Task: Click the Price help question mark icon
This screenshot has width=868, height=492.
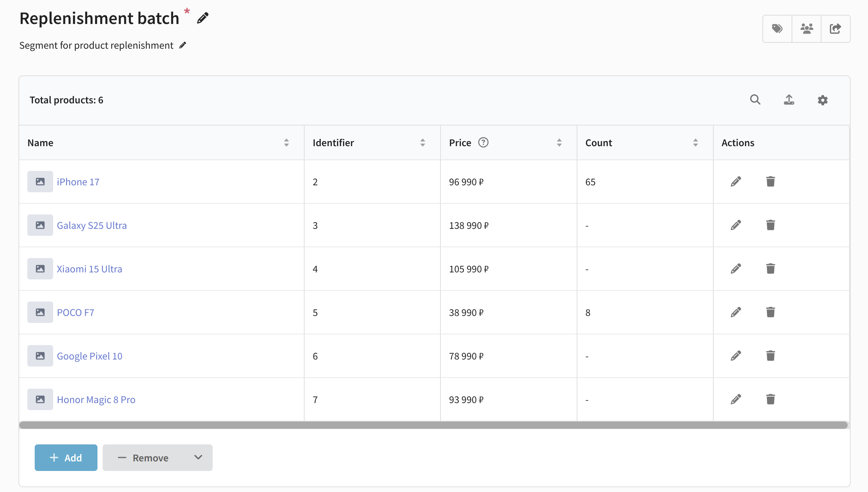Action: (x=483, y=142)
